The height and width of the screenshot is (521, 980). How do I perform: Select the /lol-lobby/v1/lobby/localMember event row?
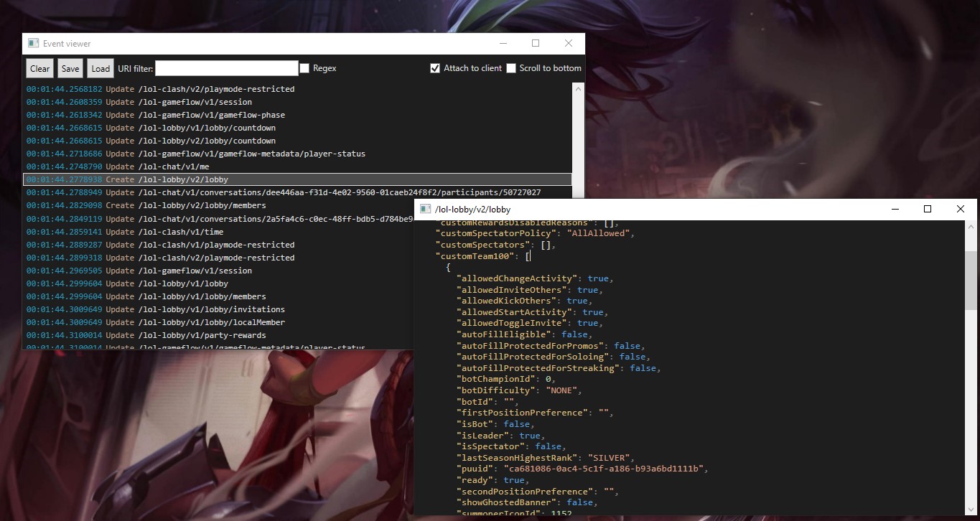click(x=219, y=322)
